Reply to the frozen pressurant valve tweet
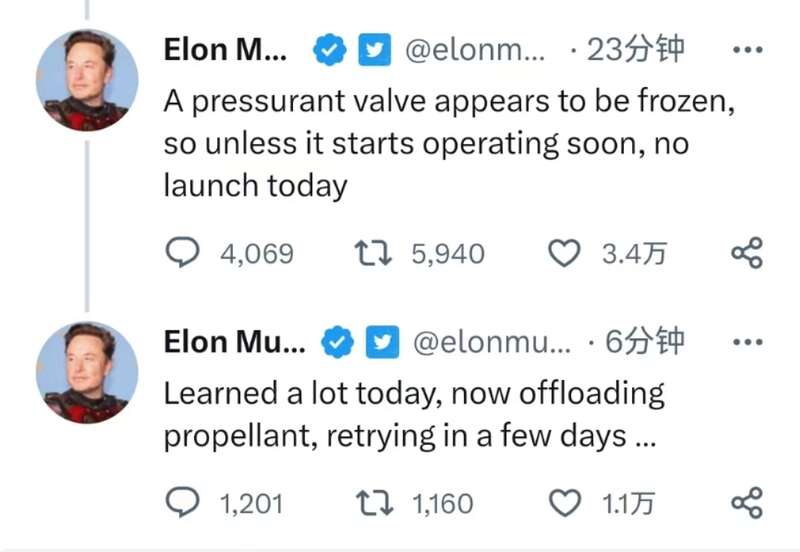The width and height of the screenshot is (800, 552). pos(182,254)
